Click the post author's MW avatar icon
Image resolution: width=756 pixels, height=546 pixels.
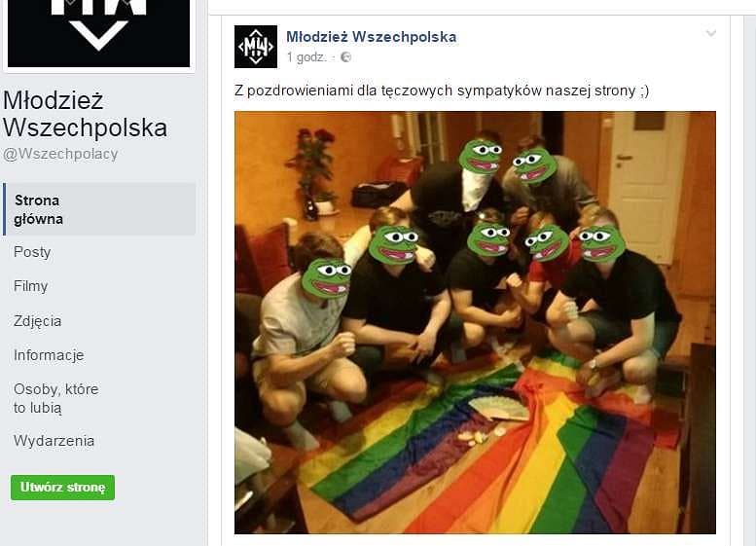(256, 47)
